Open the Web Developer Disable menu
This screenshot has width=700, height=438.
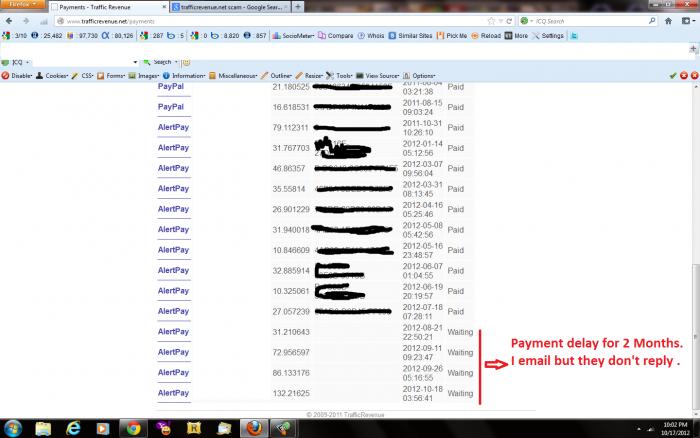17,76
